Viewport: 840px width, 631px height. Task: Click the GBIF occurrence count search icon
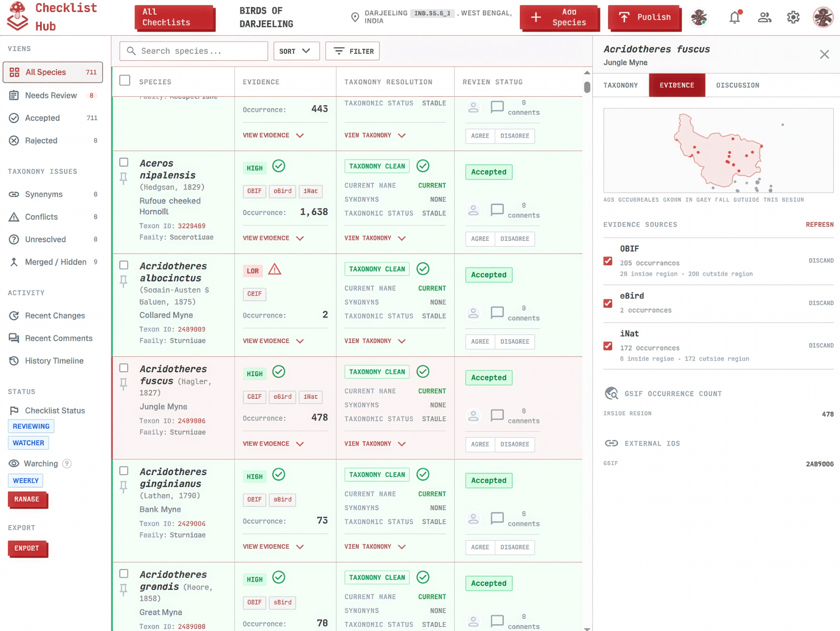click(611, 394)
